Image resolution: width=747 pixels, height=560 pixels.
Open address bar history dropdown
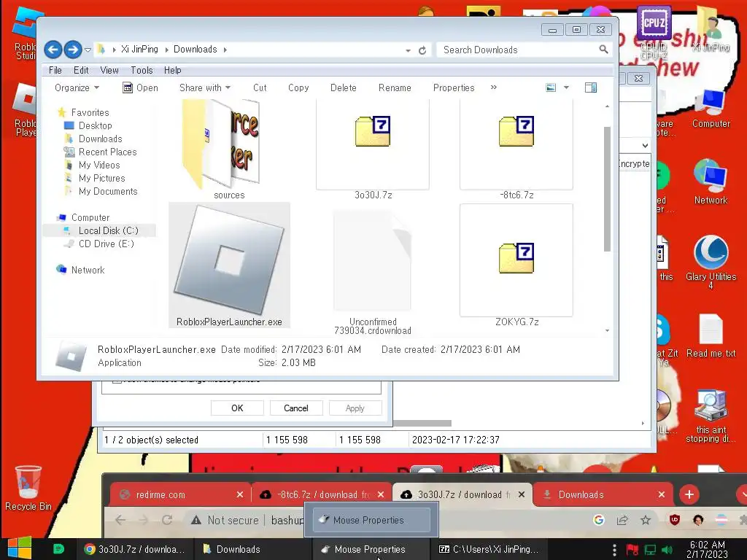(409, 50)
